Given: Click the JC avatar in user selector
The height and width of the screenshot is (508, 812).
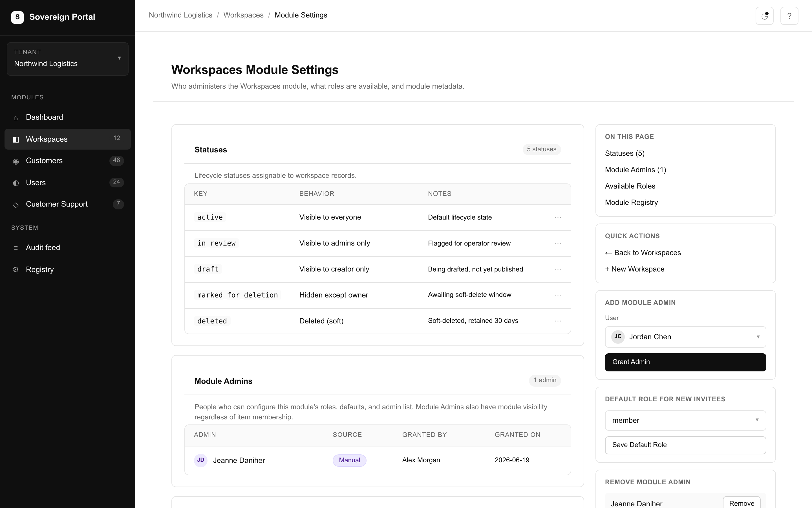Looking at the screenshot, I should click(x=618, y=337).
